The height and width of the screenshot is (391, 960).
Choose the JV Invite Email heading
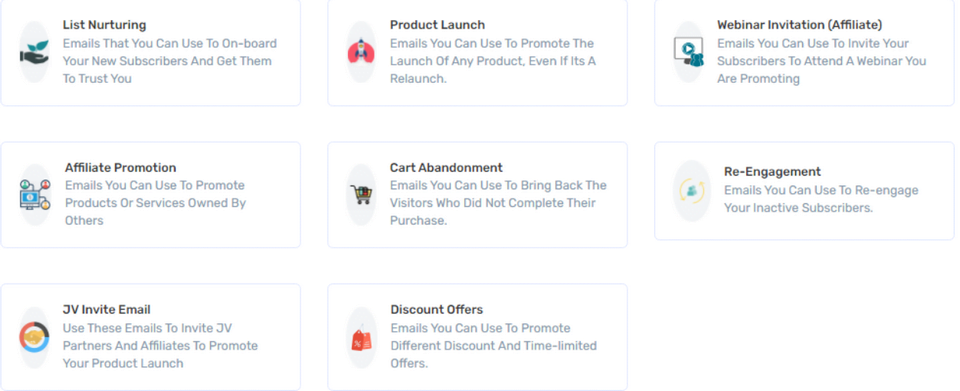click(107, 310)
